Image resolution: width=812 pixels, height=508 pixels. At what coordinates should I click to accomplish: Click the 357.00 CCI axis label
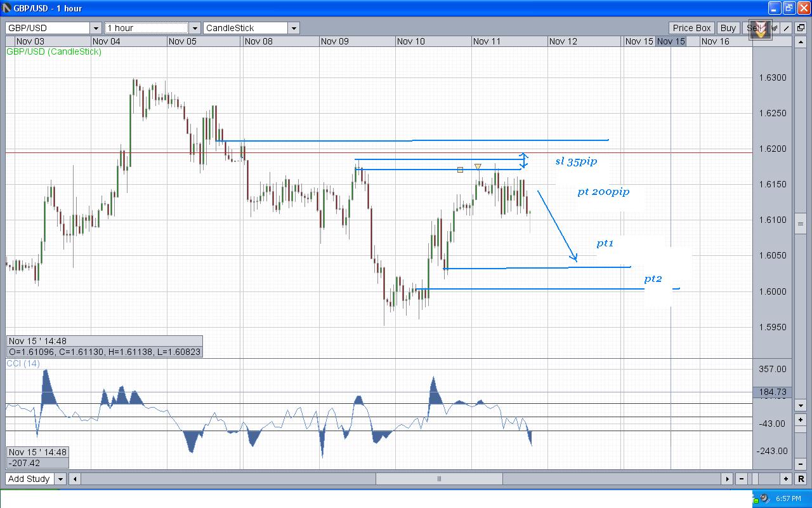pos(772,369)
